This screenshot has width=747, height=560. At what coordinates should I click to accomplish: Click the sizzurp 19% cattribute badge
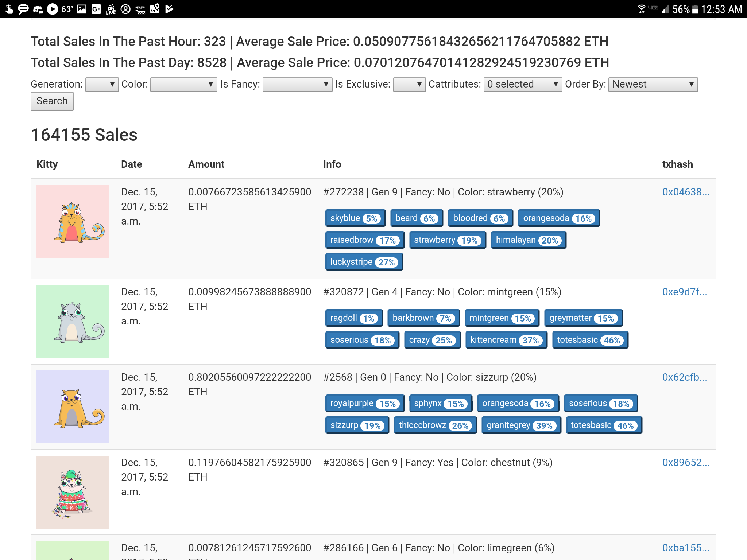[x=357, y=425]
